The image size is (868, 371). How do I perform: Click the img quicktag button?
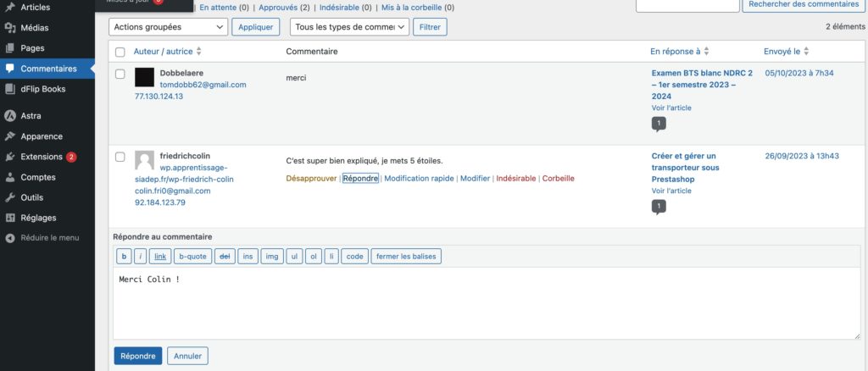(x=272, y=257)
